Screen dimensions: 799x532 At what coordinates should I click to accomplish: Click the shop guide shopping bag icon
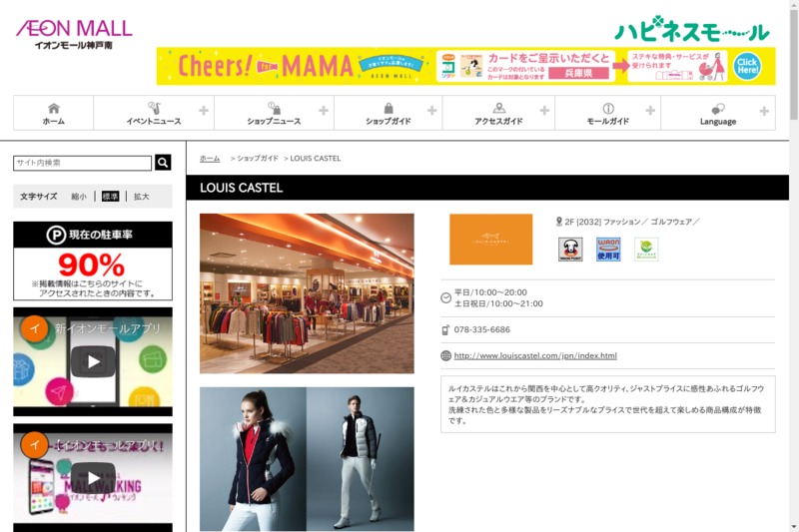point(389,108)
